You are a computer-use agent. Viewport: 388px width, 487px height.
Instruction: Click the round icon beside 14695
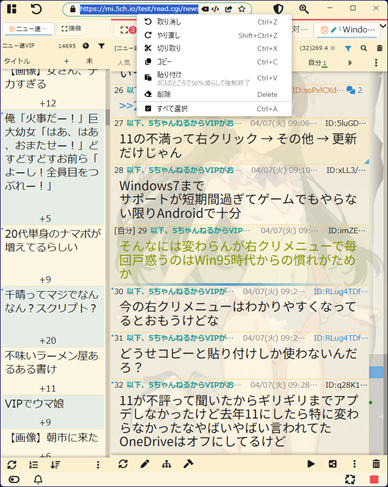click(x=86, y=46)
